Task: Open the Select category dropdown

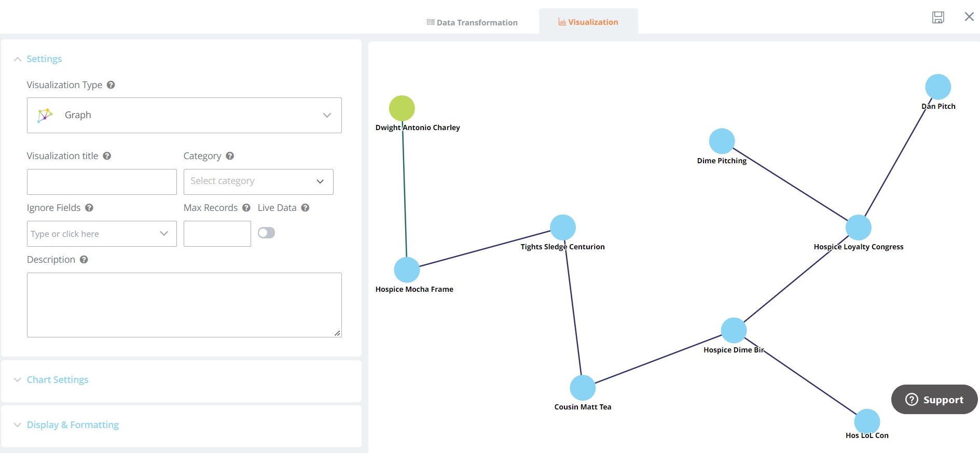Action: pos(258,181)
